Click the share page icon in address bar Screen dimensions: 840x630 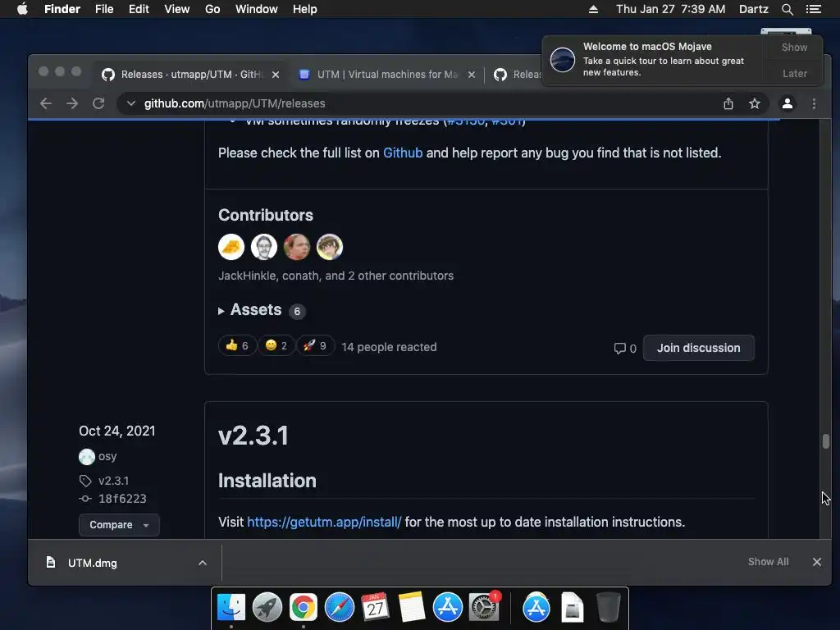[x=728, y=103]
